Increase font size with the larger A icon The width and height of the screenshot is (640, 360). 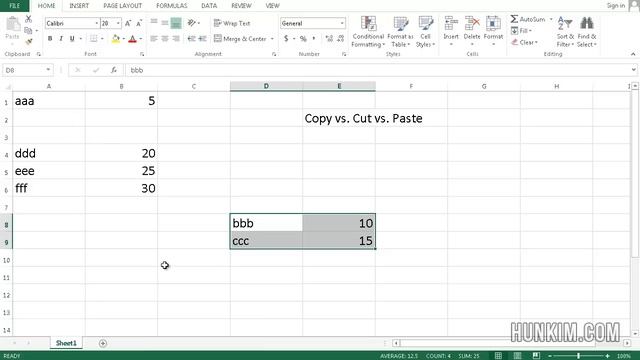pos(128,23)
